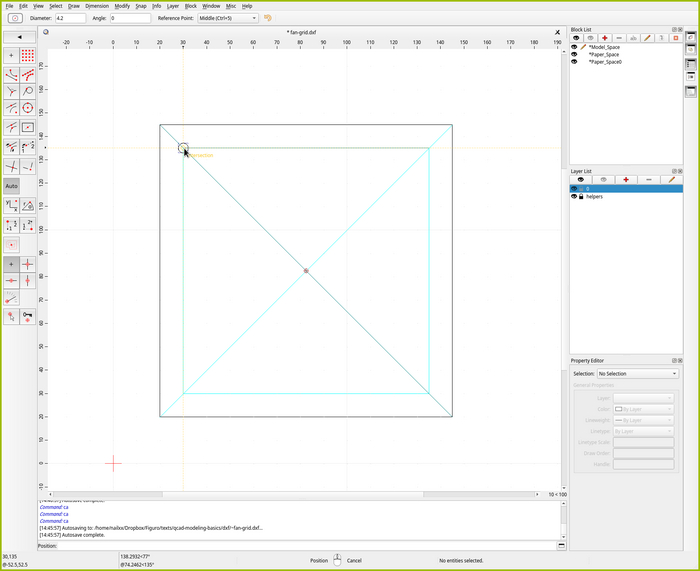Select the Auto snap button
This screenshot has height=571, width=700.
pyautogui.click(x=11, y=186)
